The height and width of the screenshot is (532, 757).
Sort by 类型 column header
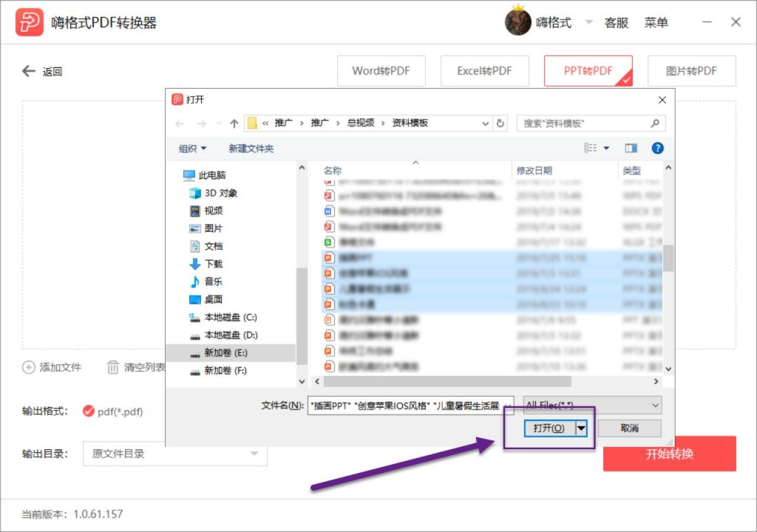(x=631, y=171)
